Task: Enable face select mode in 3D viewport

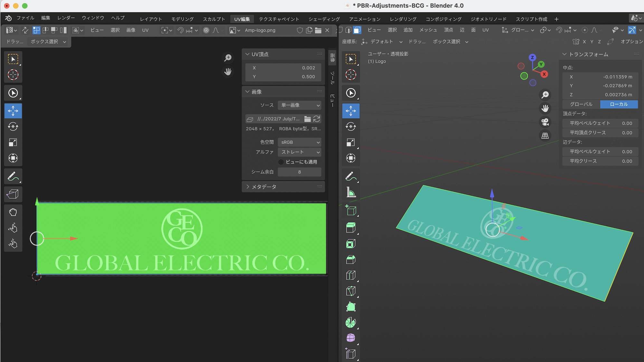Action: coord(357,30)
